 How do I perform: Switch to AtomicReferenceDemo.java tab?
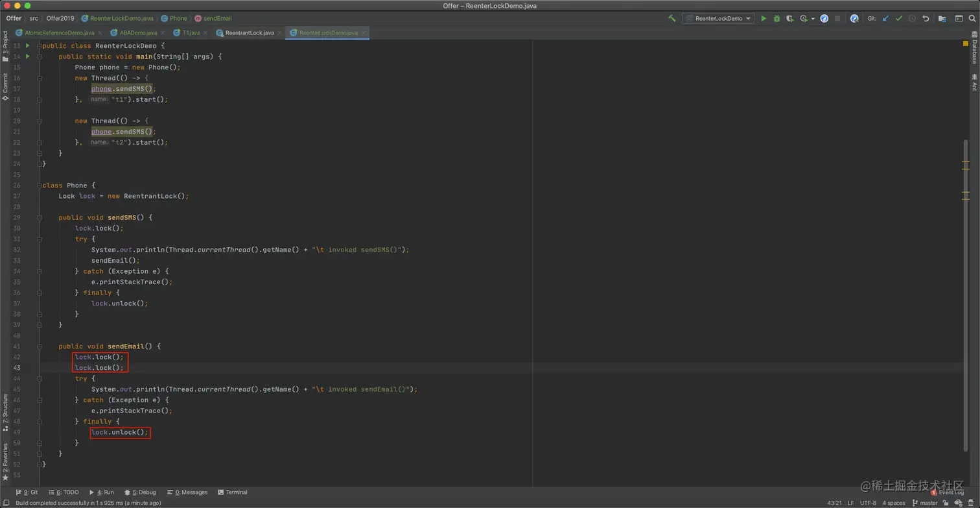tap(59, 32)
